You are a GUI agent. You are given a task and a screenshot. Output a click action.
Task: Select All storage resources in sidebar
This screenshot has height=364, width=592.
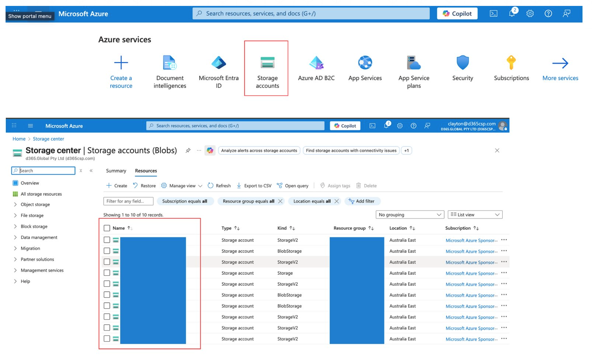point(41,194)
